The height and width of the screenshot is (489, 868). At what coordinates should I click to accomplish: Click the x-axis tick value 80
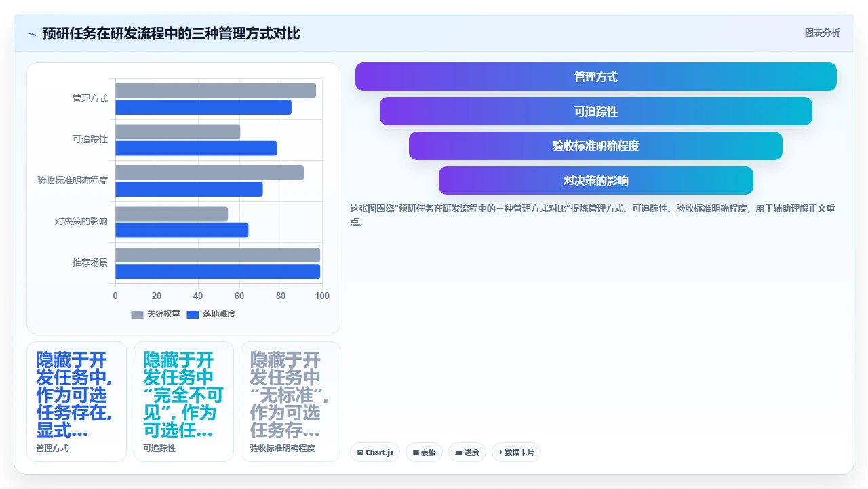pyautogui.click(x=281, y=296)
